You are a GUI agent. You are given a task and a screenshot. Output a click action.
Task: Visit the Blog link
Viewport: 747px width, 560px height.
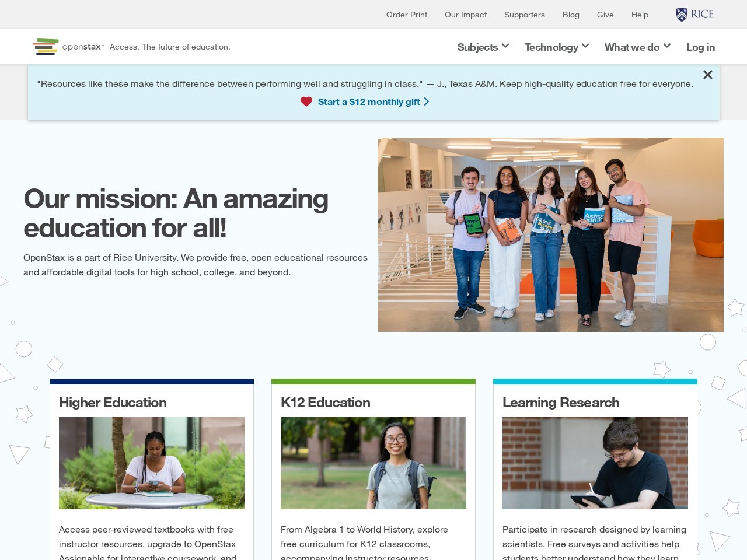570,15
